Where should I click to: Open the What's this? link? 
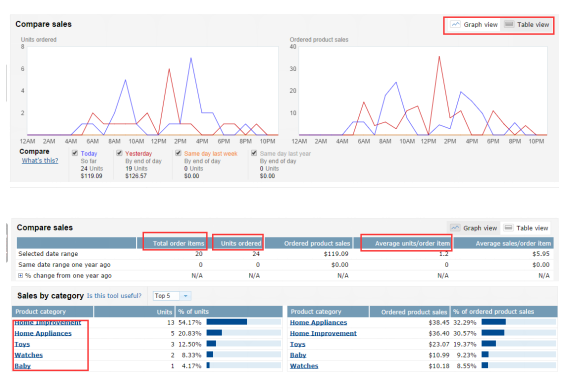click(40, 161)
